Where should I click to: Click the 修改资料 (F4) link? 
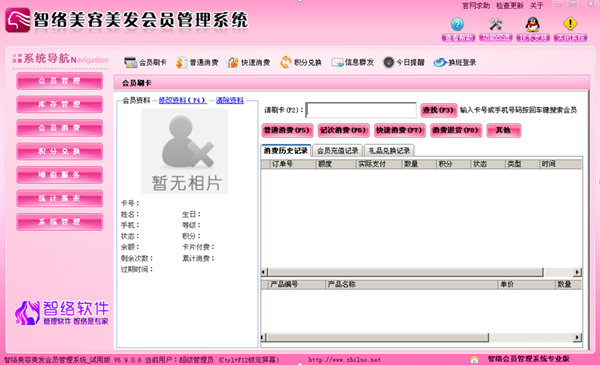(x=183, y=100)
